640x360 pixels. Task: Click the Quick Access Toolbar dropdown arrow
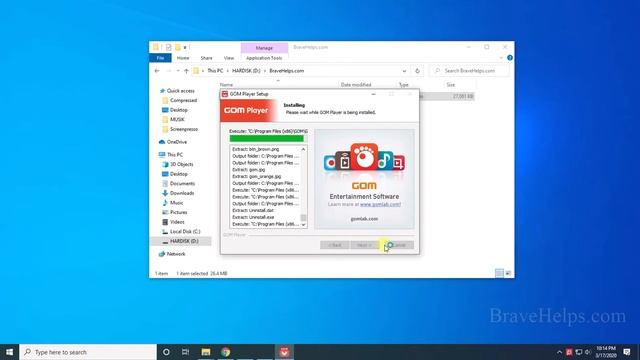tap(185, 47)
